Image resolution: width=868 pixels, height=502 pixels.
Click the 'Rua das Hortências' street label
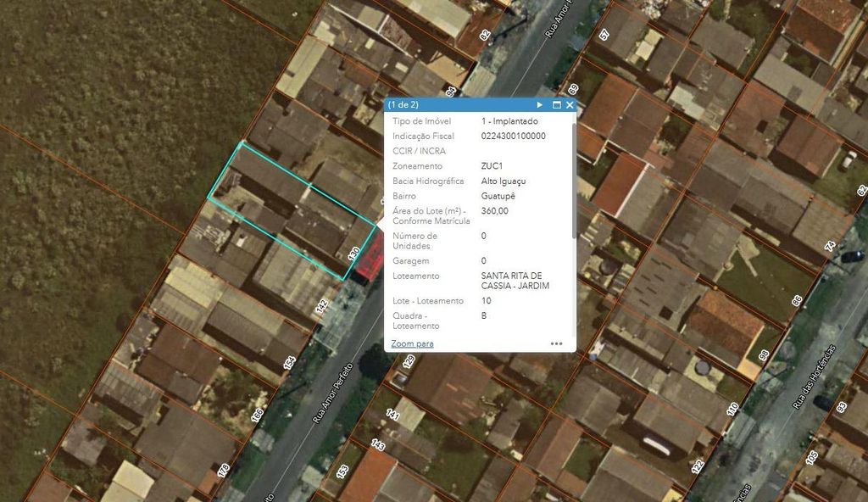[814, 376]
